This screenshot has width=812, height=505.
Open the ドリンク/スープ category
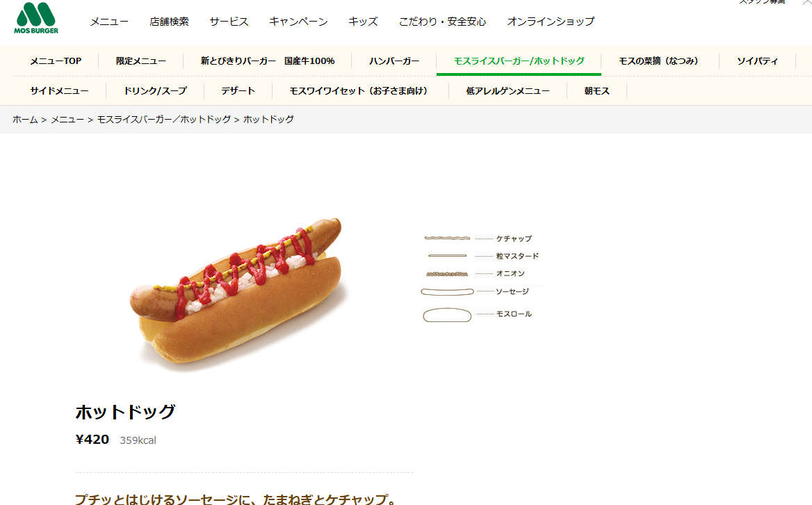tap(155, 91)
